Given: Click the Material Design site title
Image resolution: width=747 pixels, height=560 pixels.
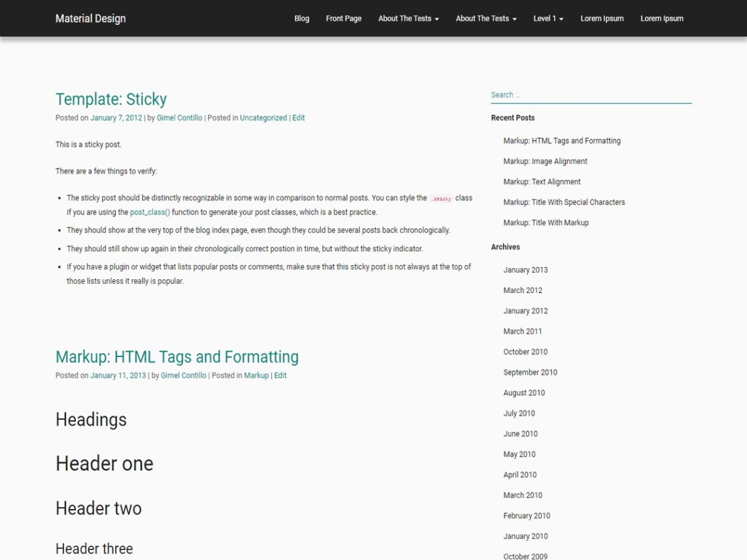Looking at the screenshot, I should (90, 18).
